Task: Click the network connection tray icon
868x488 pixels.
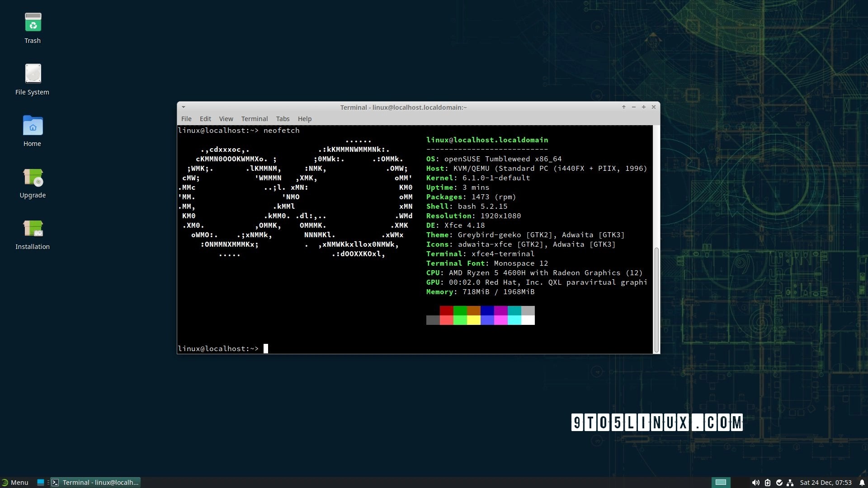Action: [x=790, y=483]
